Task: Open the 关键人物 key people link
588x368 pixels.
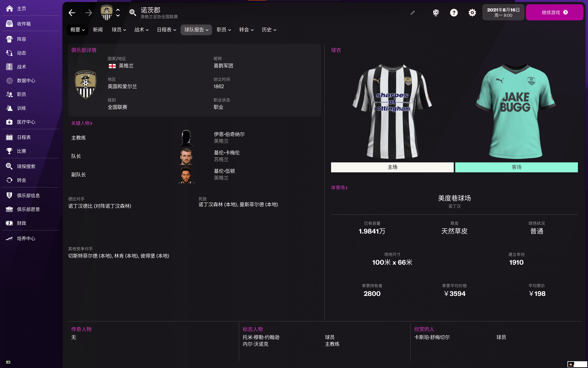Action: tap(82, 123)
